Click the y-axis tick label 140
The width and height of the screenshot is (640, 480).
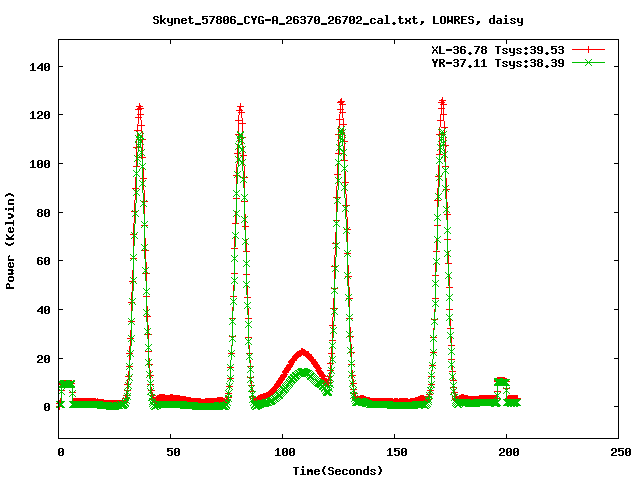(40, 67)
